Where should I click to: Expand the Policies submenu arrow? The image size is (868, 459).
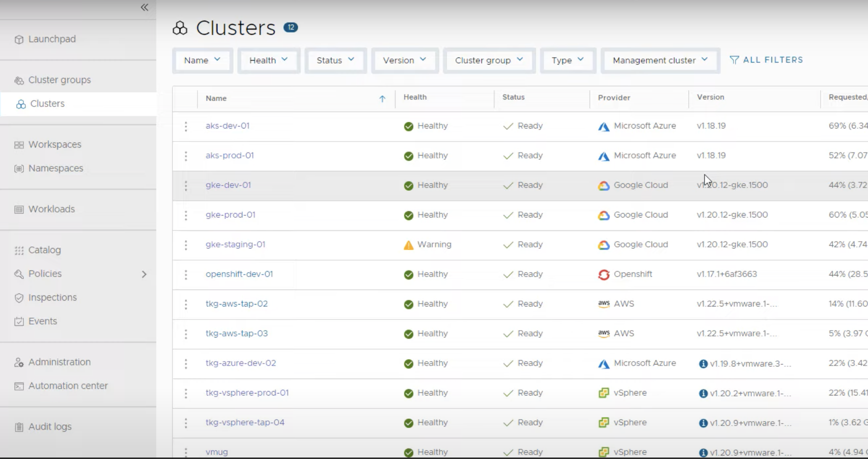144,274
